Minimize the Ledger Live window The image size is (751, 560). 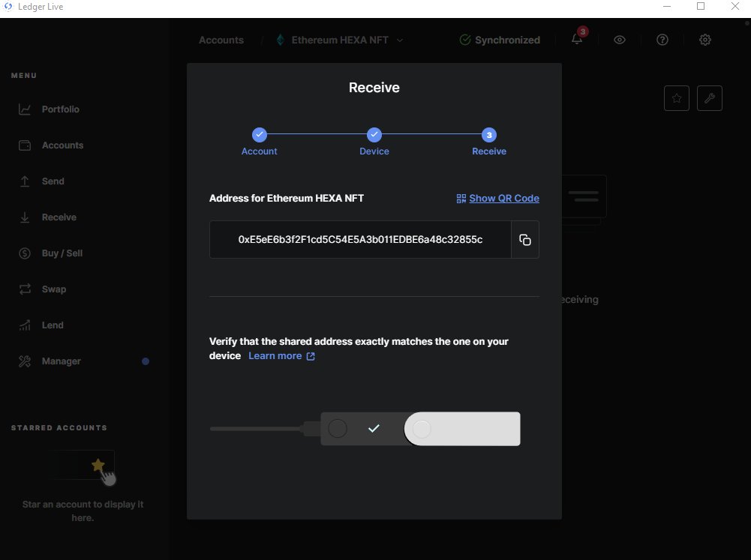(x=667, y=6)
